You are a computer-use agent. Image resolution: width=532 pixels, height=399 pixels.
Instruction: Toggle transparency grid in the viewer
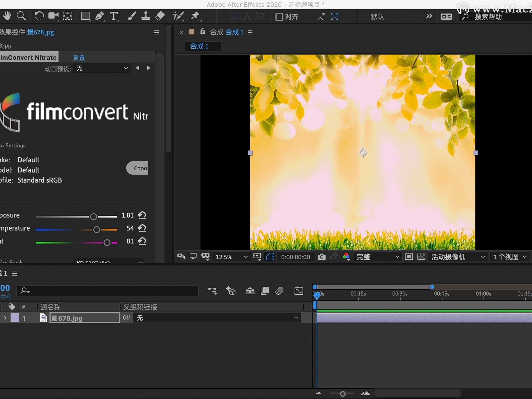click(x=421, y=257)
